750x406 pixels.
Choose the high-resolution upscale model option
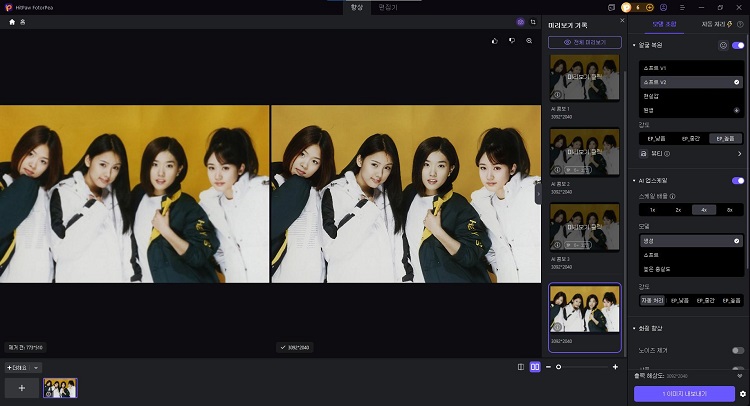click(x=691, y=269)
